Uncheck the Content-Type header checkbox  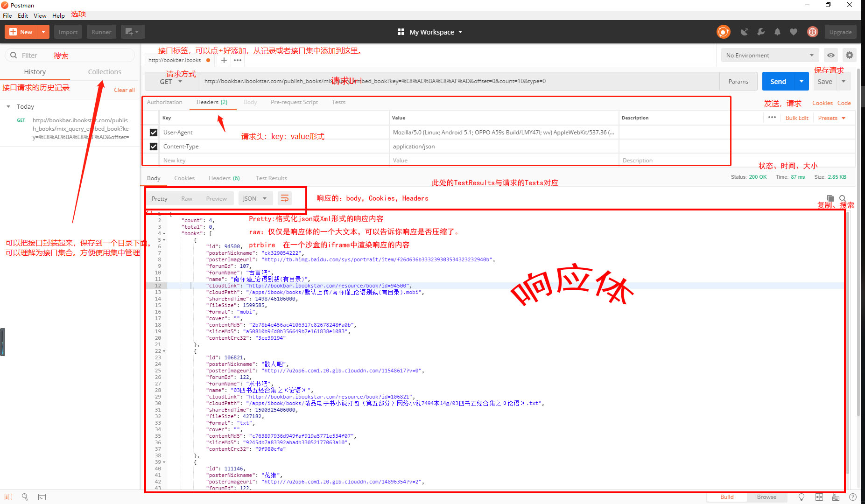(153, 147)
